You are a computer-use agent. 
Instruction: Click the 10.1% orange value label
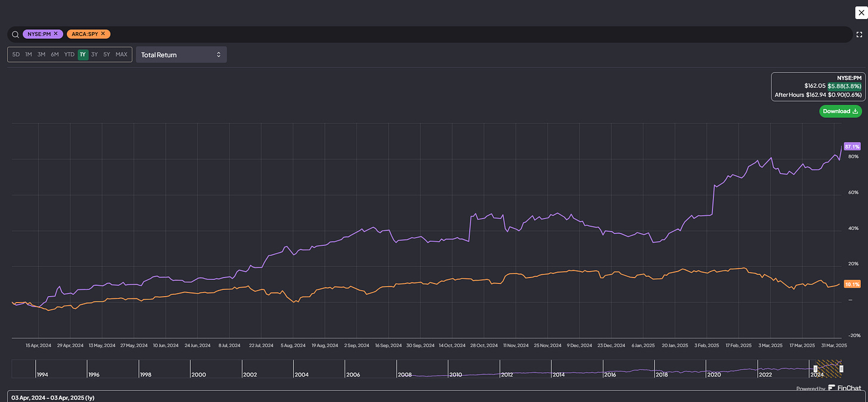point(852,284)
